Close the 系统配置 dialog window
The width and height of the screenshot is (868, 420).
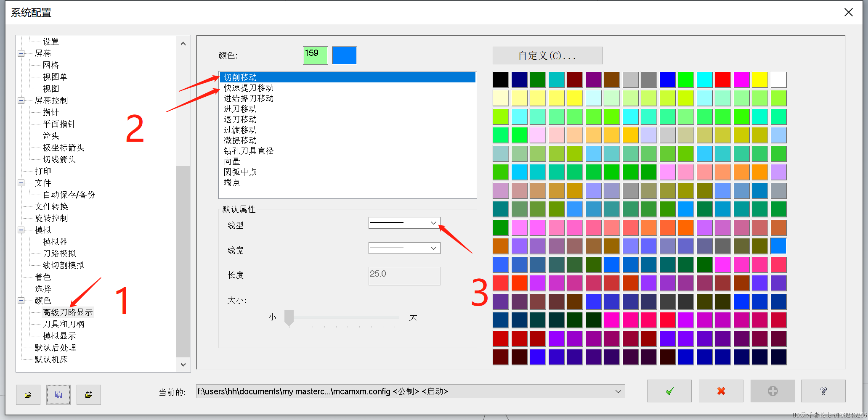pos(849,13)
